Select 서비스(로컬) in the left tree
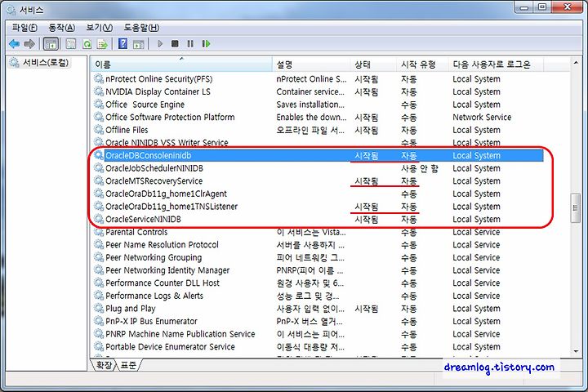 [x=39, y=62]
